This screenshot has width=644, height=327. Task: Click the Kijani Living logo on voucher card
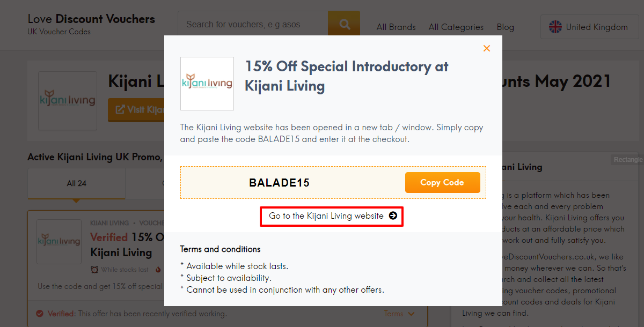pos(59,241)
